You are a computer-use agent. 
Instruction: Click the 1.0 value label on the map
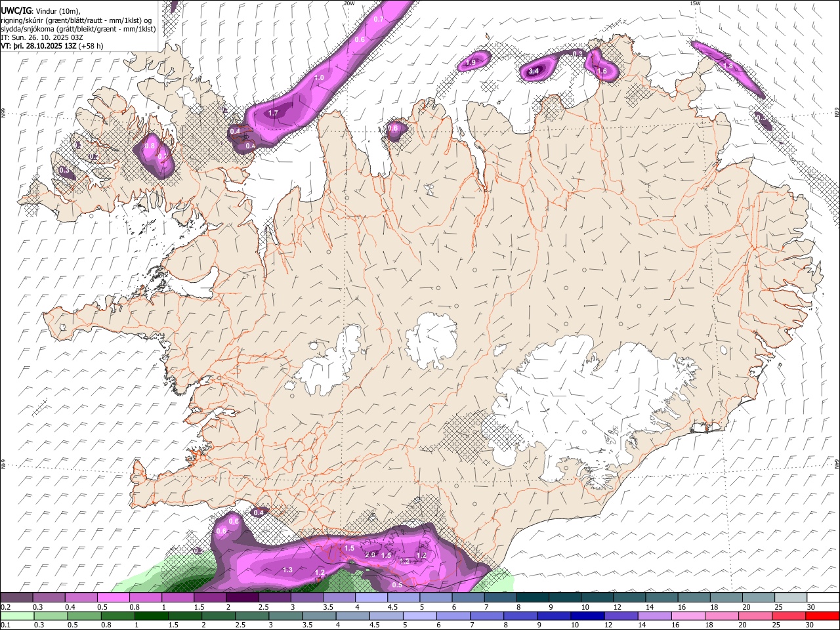[319, 77]
